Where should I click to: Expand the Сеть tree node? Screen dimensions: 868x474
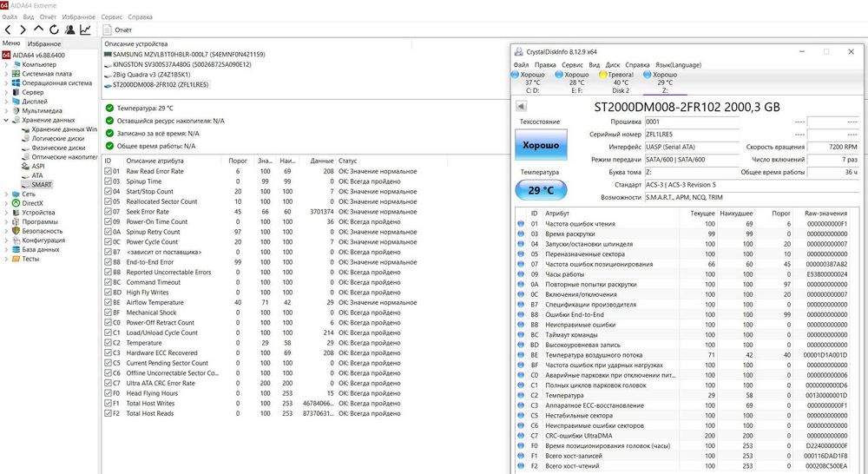[x=6, y=194]
